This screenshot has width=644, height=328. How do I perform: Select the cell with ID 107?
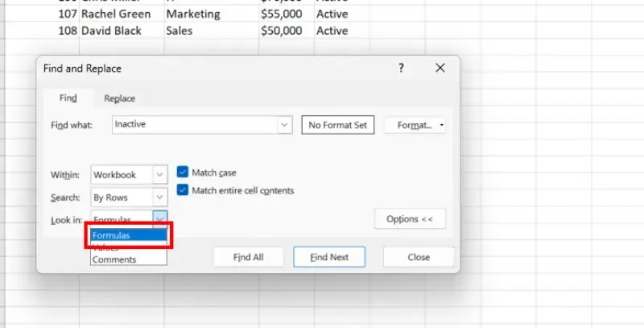[43, 14]
